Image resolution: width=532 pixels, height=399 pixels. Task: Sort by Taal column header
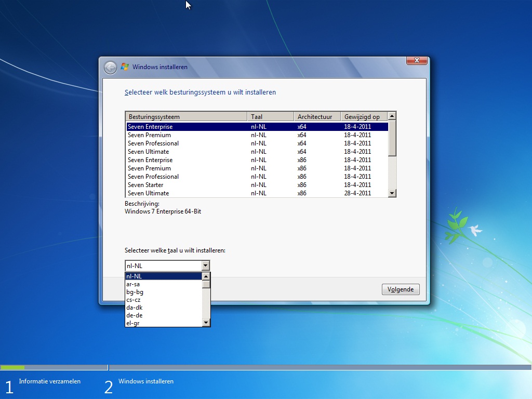270,117
